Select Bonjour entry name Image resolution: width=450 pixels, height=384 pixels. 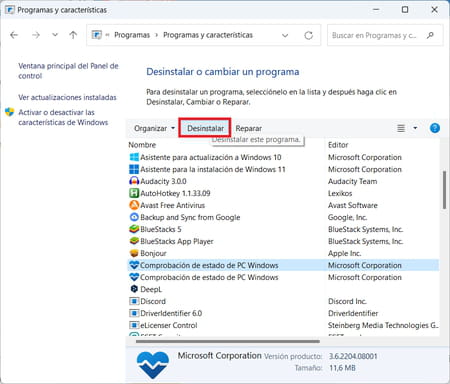point(153,253)
